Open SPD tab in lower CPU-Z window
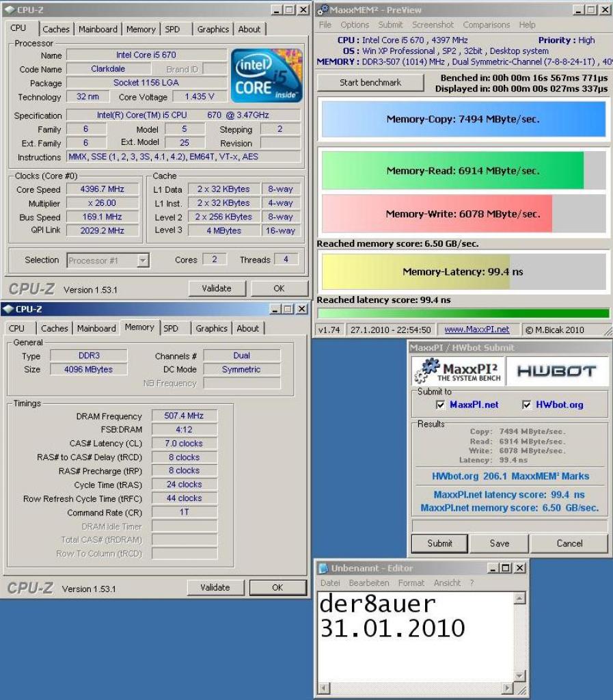 click(170, 329)
